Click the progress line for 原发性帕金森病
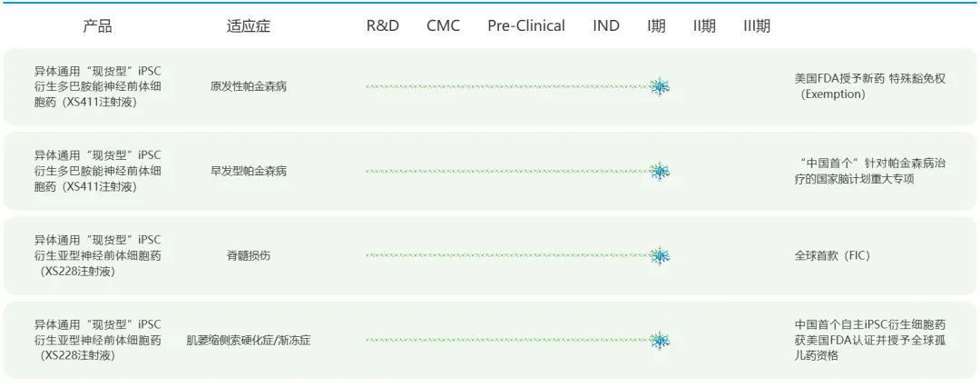Screen dimensions: 980x387 (508, 86)
